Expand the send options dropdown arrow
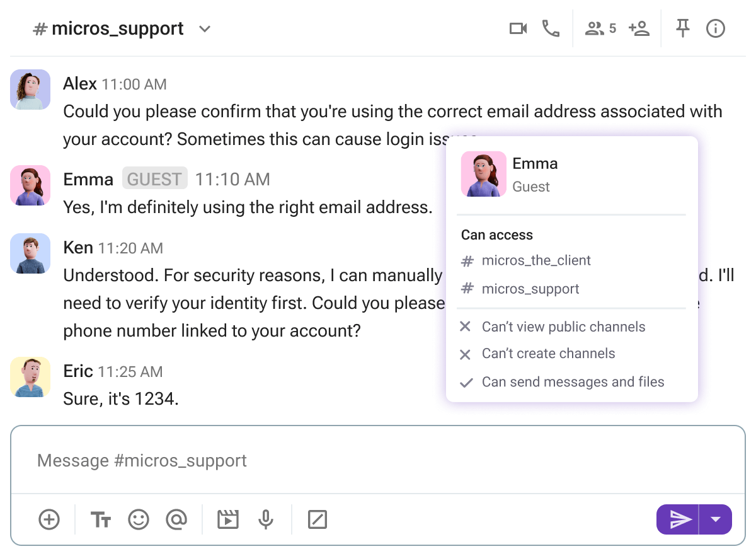The image size is (756, 556). click(x=716, y=519)
